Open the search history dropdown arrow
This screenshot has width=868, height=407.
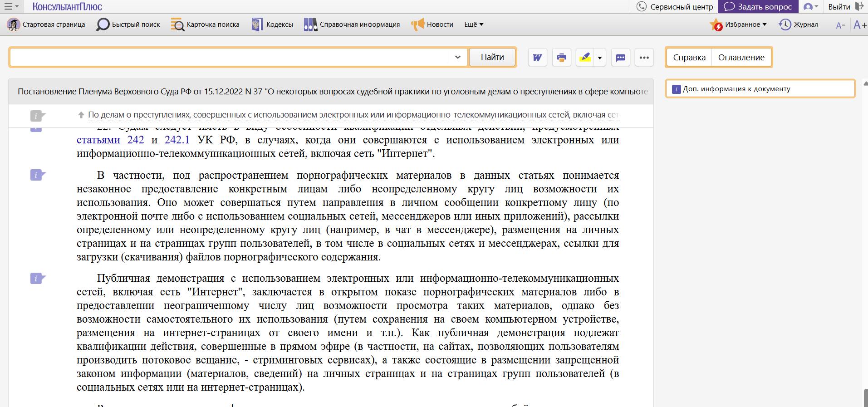click(x=458, y=57)
